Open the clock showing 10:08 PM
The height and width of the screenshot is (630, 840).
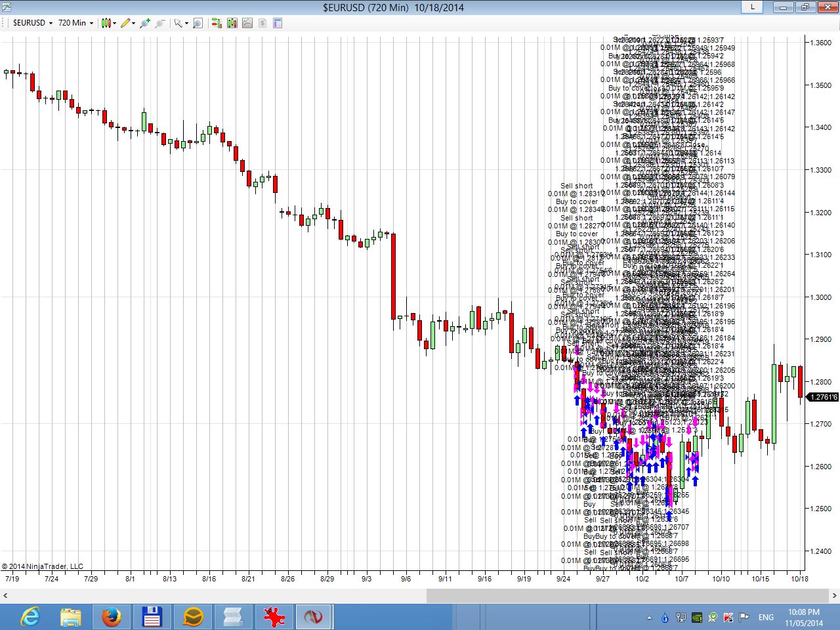(803, 618)
